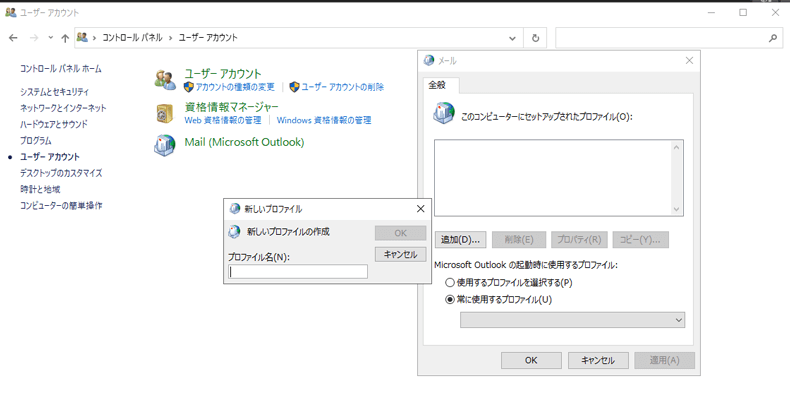
Task: Click the back arrow navigation icon
Action: click(x=13, y=38)
